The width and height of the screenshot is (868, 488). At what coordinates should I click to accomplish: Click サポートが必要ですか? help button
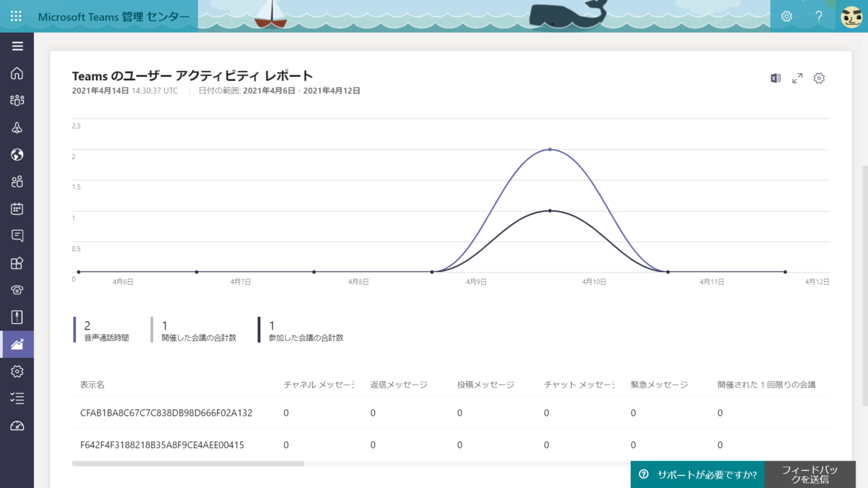[697, 474]
